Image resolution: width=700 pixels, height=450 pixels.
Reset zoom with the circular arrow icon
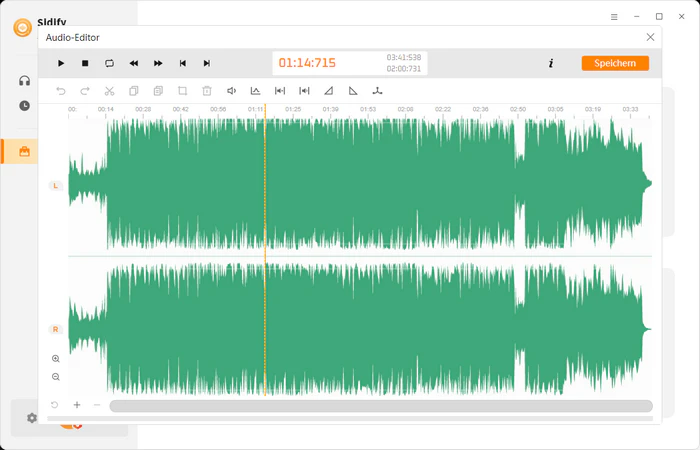[54, 405]
